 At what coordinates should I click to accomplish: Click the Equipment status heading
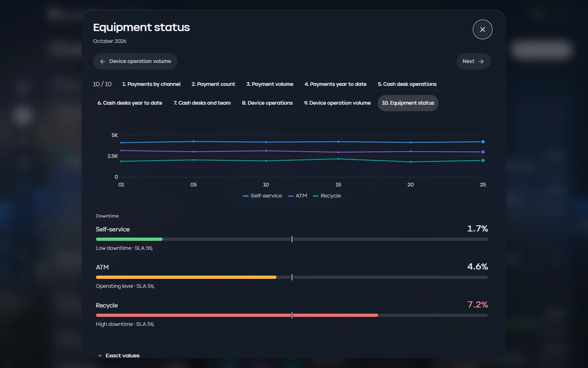pyautogui.click(x=141, y=27)
